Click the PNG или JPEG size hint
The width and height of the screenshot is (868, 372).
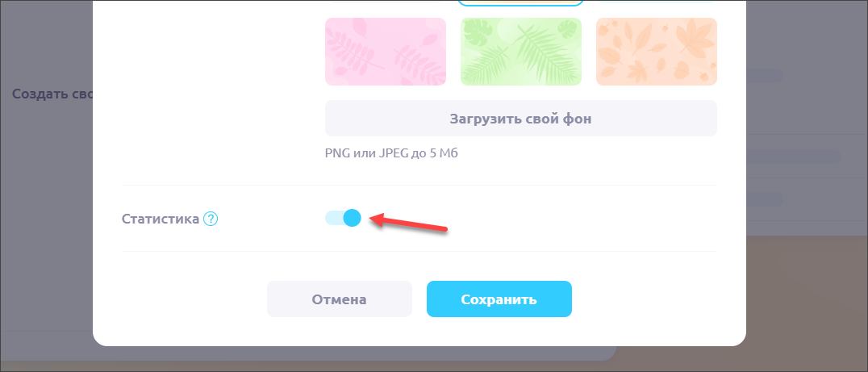(x=391, y=153)
